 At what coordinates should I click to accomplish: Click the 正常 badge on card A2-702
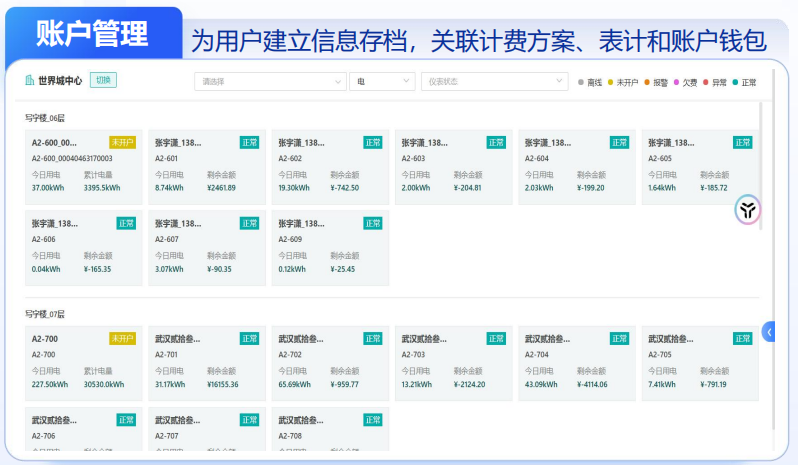(x=373, y=338)
